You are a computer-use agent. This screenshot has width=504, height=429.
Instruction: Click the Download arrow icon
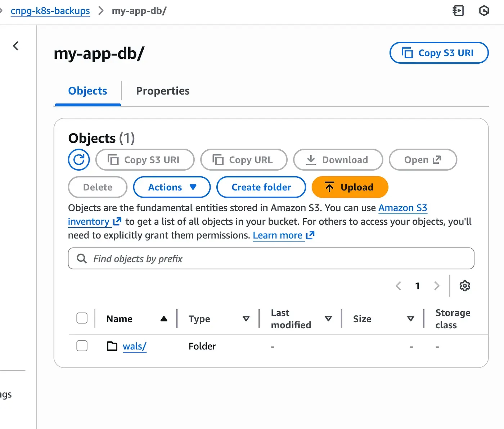tap(311, 159)
